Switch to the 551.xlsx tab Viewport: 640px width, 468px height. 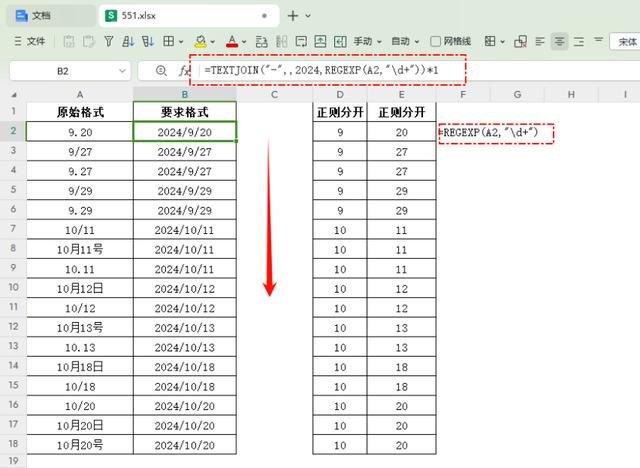(x=189, y=16)
